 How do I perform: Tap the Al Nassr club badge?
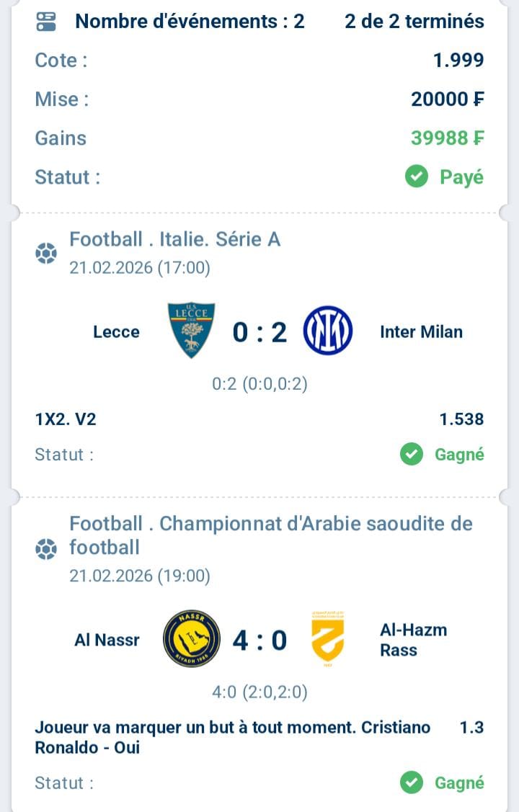coord(191,639)
